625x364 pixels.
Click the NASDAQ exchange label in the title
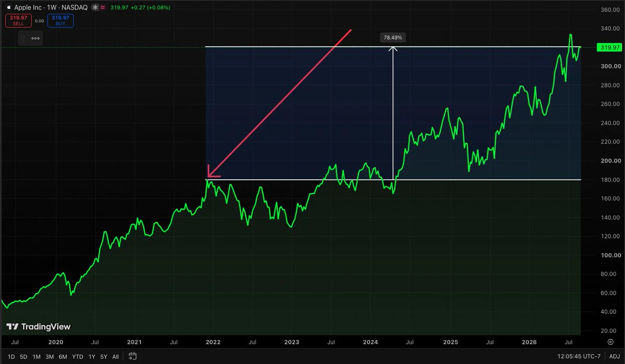click(74, 8)
